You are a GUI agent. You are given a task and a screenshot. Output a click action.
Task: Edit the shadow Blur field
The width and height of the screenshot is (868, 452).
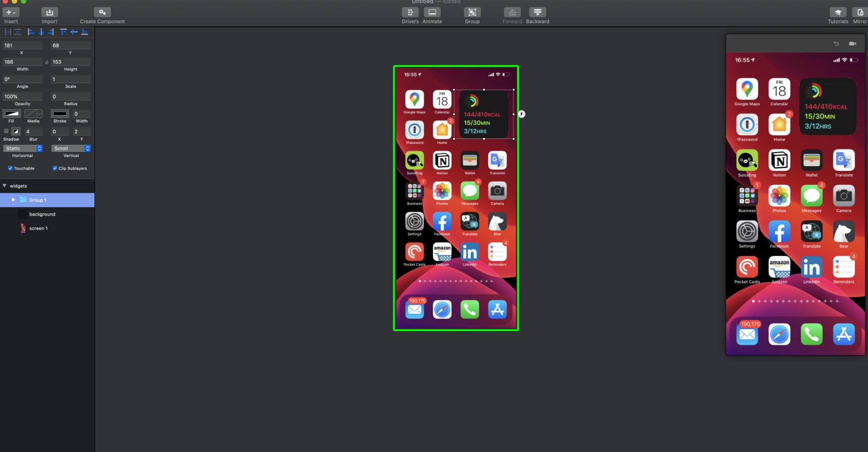[33, 131]
